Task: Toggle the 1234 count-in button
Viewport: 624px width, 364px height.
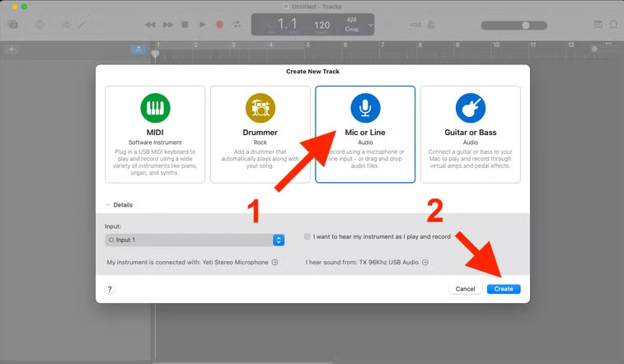Action: (415, 25)
